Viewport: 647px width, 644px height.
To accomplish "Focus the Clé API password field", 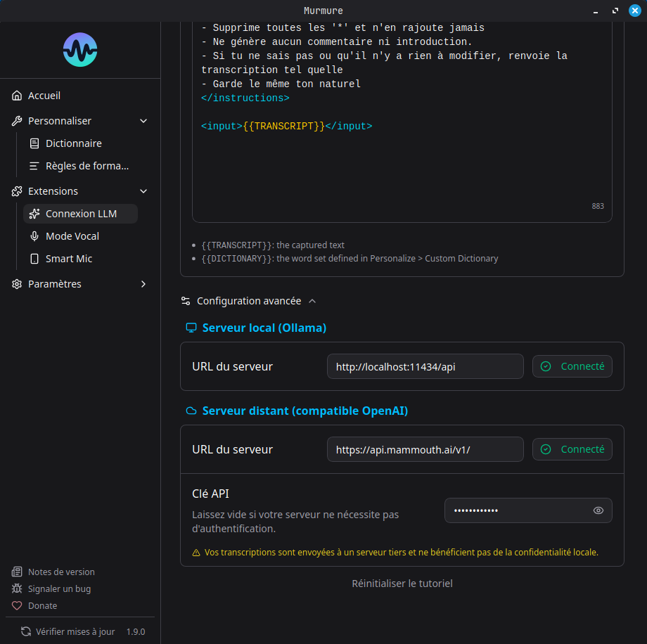I will (x=528, y=510).
